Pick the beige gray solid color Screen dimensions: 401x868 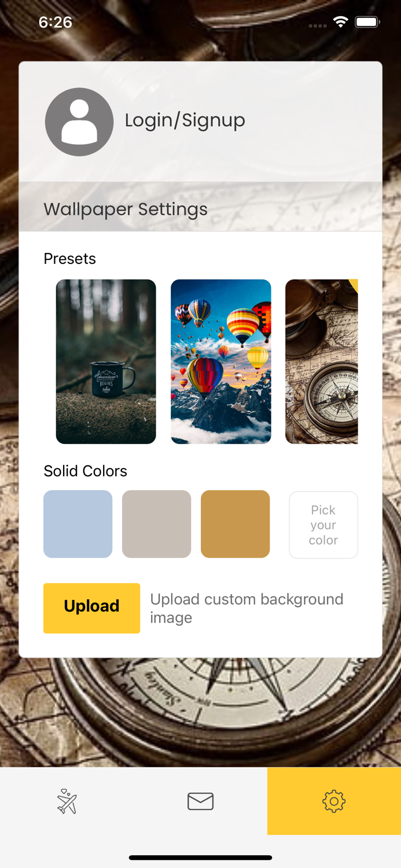coord(157,524)
